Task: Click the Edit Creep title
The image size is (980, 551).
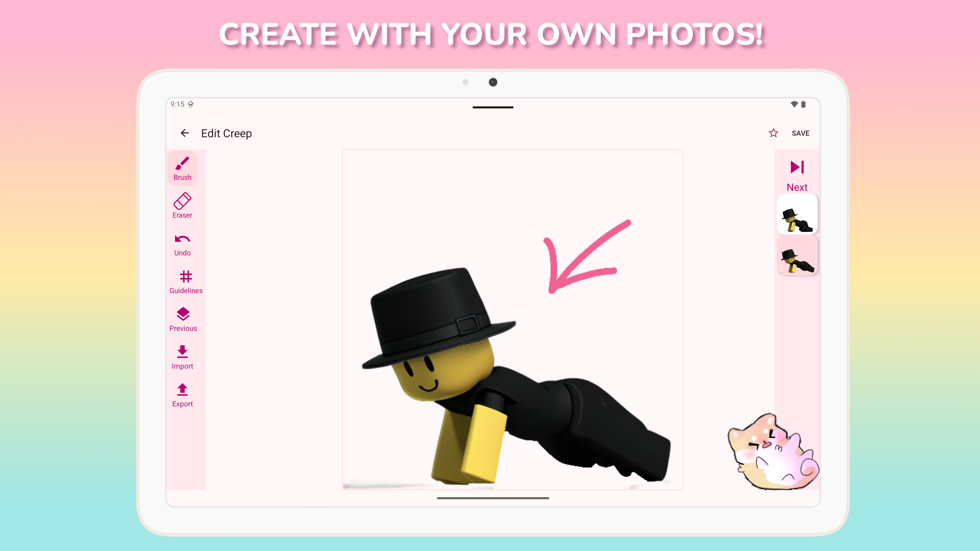Action: coord(226,133)
